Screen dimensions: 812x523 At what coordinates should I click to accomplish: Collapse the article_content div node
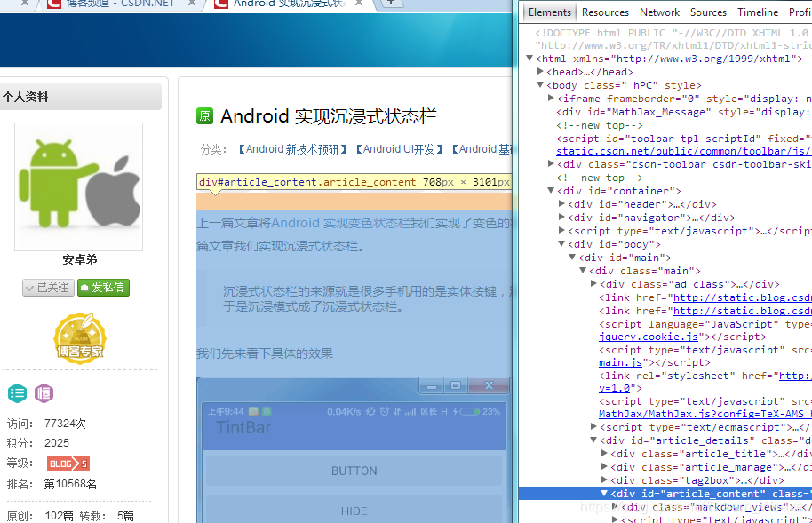[604, 494]
